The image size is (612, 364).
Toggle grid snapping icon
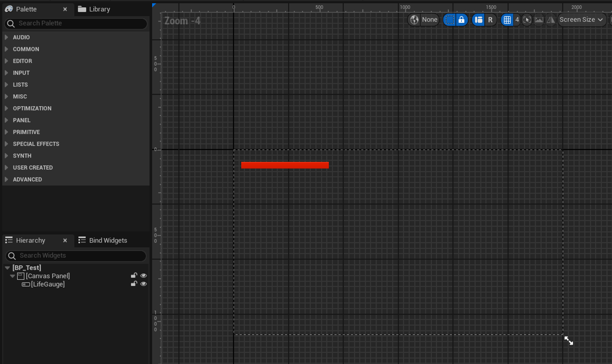click(507, 20)
